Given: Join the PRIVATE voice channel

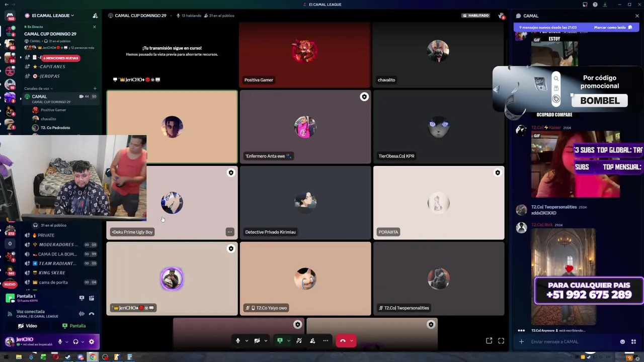Looking at the screenshot, I should pyautogui.click(x=60, y=235).
